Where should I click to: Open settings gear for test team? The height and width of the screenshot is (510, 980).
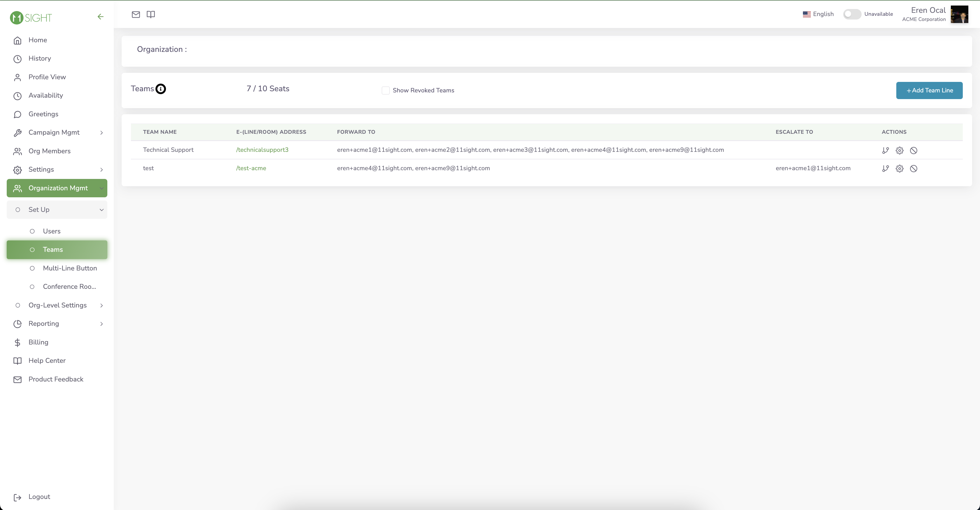click(899, 169)
